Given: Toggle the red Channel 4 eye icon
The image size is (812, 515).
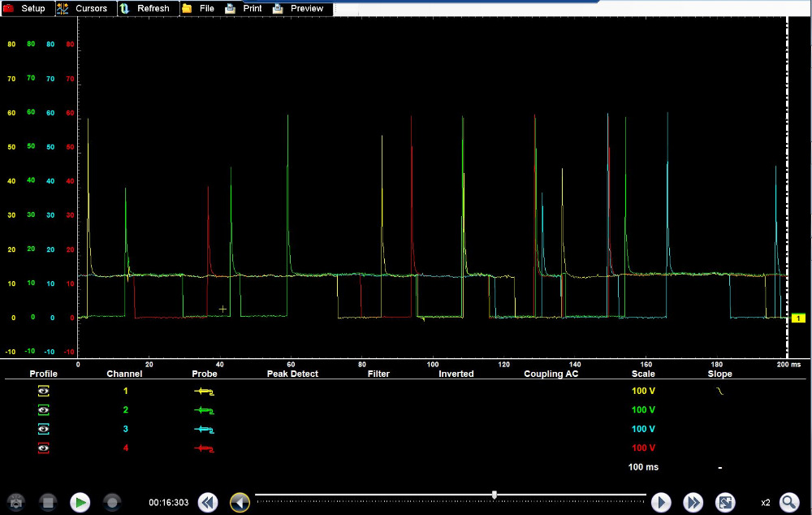Looking at the screenshot, I should 44,448.
